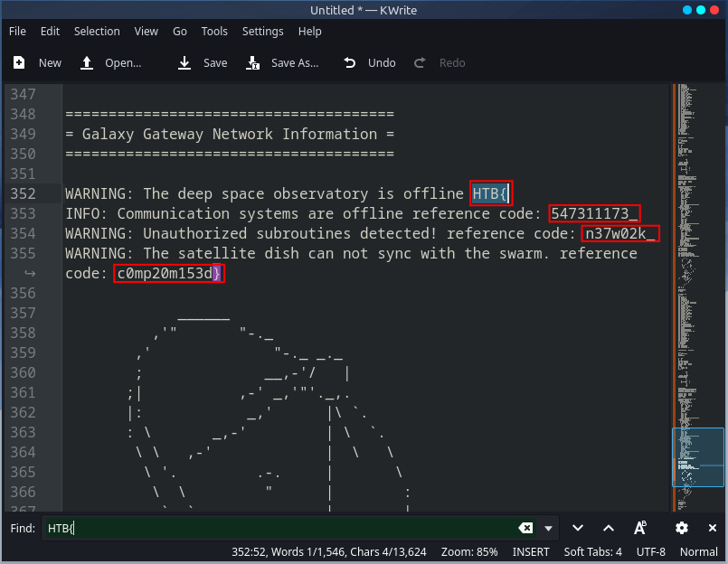Image resolution: width=728 pixels, height=564 pixels.
Task: Clear the Find text field
Action: point(525,528)
